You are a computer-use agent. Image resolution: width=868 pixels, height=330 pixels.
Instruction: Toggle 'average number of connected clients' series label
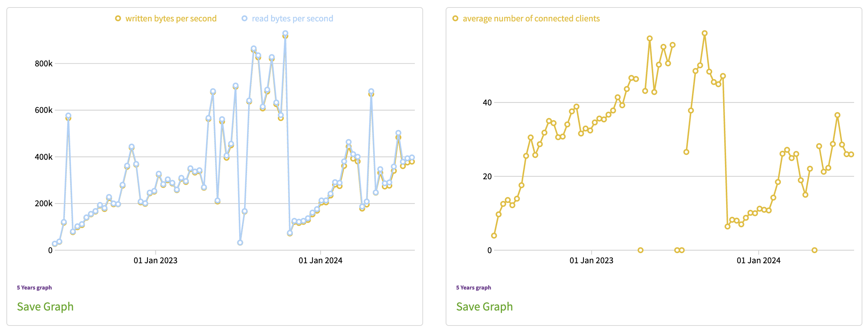(531, 18)
